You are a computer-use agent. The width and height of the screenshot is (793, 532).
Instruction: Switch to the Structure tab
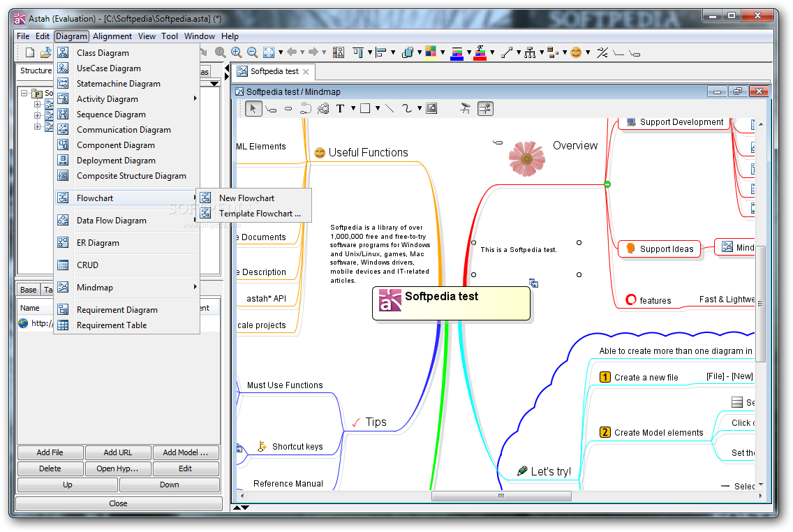coord(36,71)
